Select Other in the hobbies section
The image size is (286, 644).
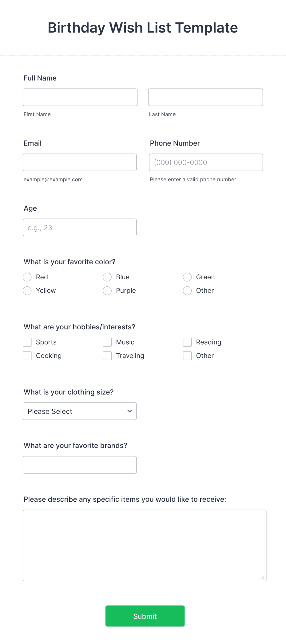[x=187, y=355]
